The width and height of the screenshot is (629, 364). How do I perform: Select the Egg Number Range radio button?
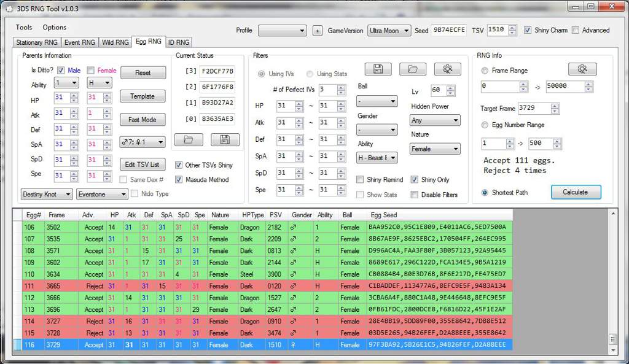pos(485,125)
